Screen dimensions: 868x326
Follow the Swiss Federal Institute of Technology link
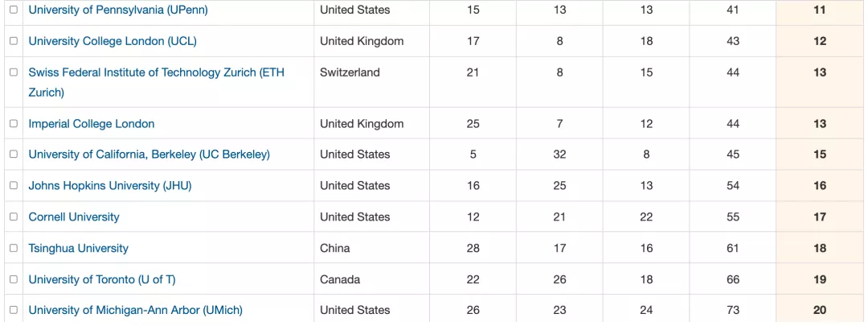[x=156, y=82]
